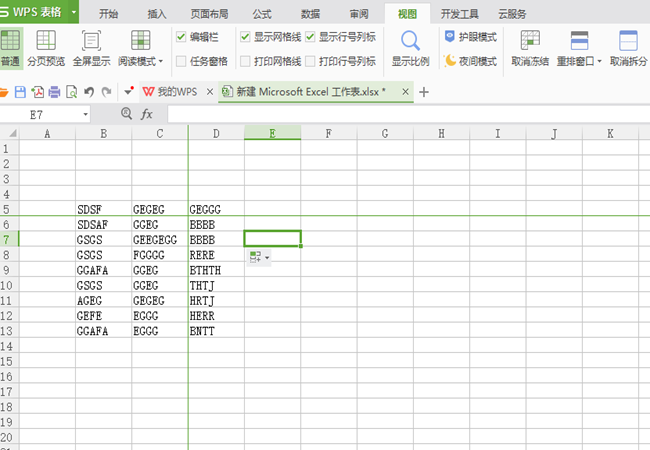The width and height of the screenshot is (650, 450).
Task: Click the plus new tab button
Action: click(424, 92)
